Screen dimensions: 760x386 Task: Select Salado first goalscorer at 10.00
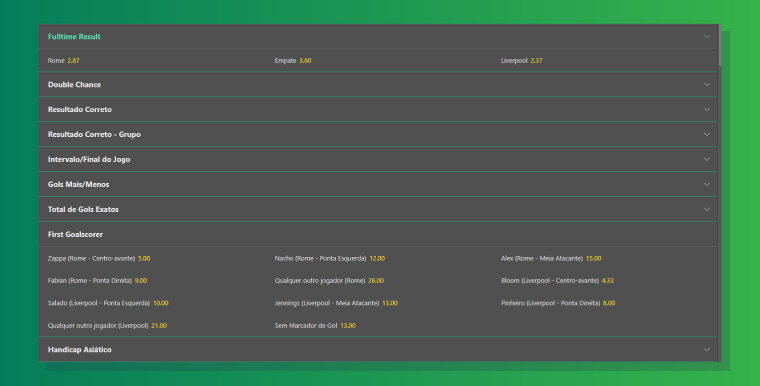108,303
